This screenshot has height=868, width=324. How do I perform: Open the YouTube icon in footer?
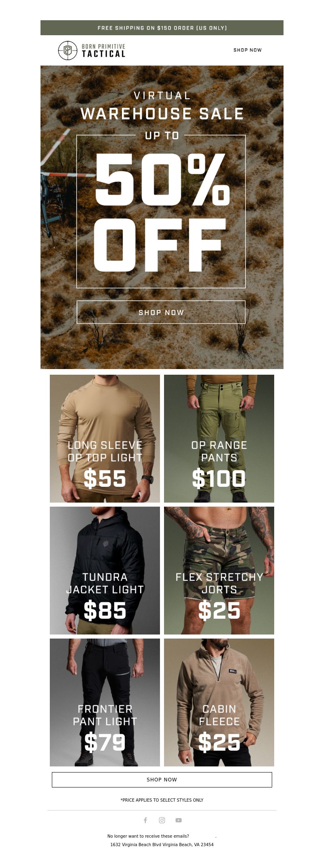coord(179,820)
